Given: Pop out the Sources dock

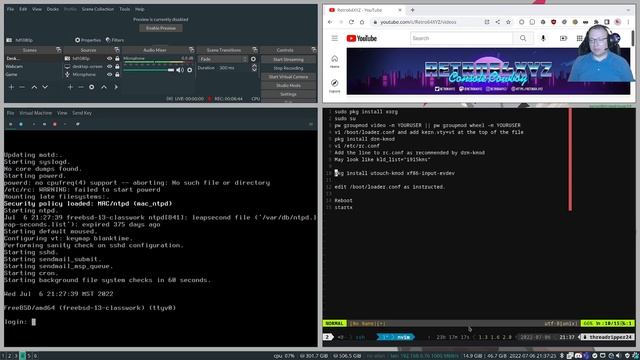Looking at the screenshot, I should [117, 50].
